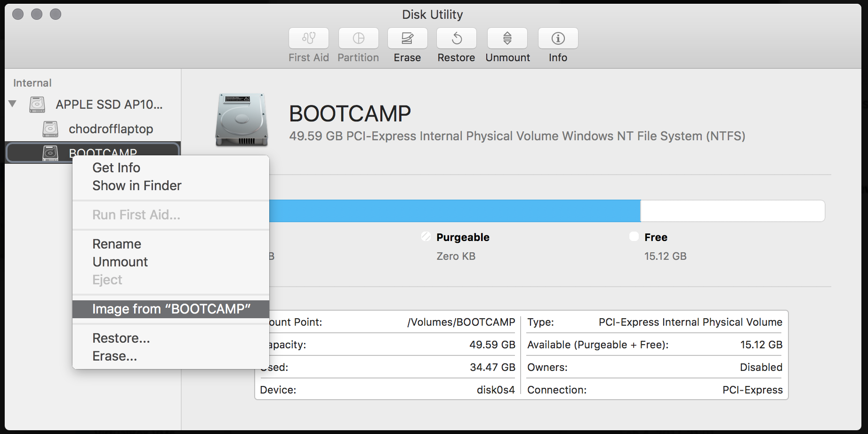The image size is (868, 434).
Task: Click the disk0s4 device value
Action: coord(496,390)
